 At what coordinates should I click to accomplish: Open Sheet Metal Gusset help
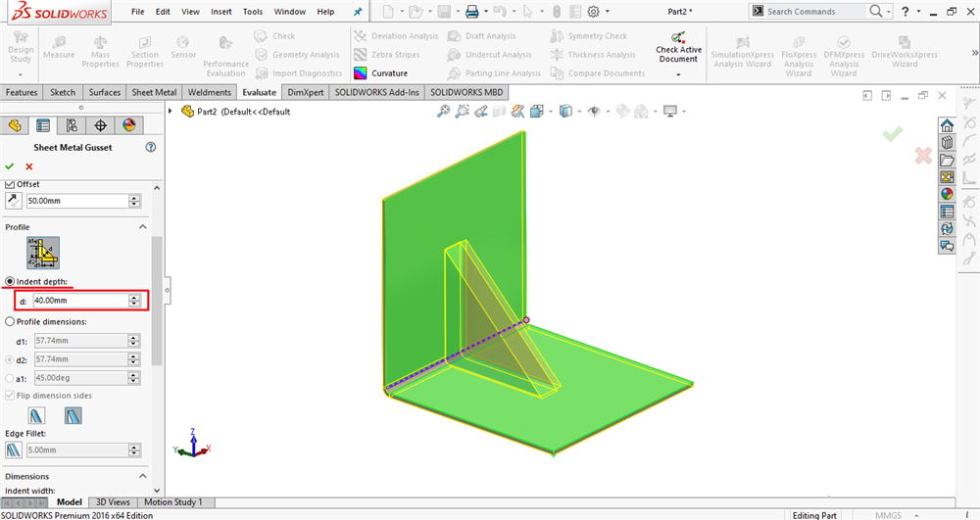(x=151, y=147)
